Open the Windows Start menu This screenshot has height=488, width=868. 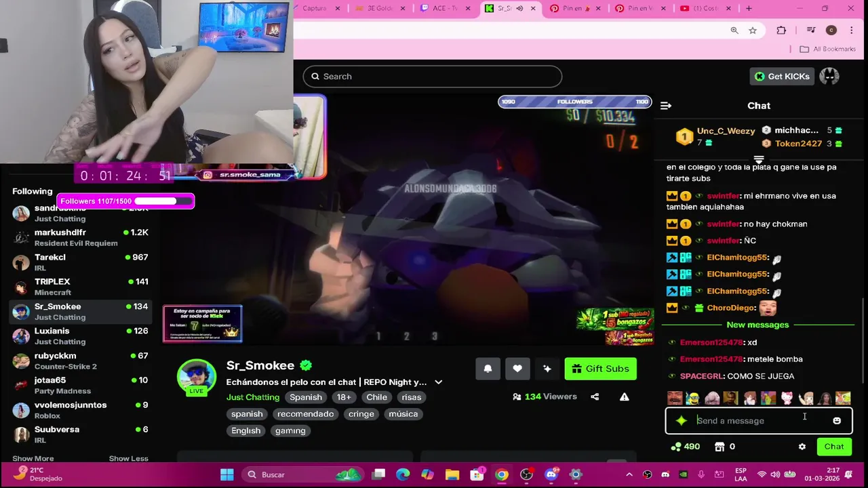[x=227, y=474]
